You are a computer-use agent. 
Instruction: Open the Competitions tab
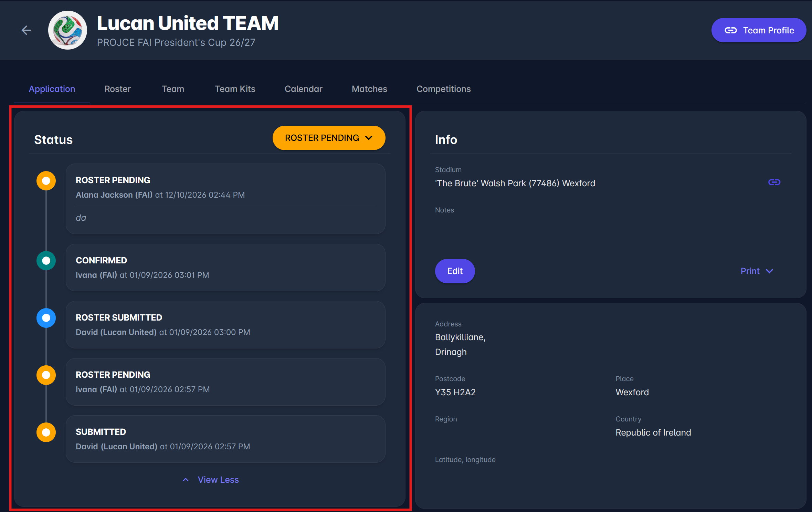tap(443, 89)
